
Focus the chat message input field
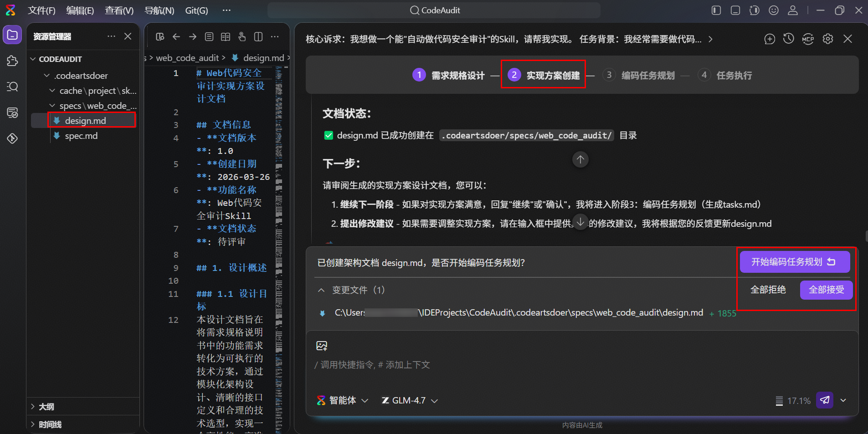(582, 365)
